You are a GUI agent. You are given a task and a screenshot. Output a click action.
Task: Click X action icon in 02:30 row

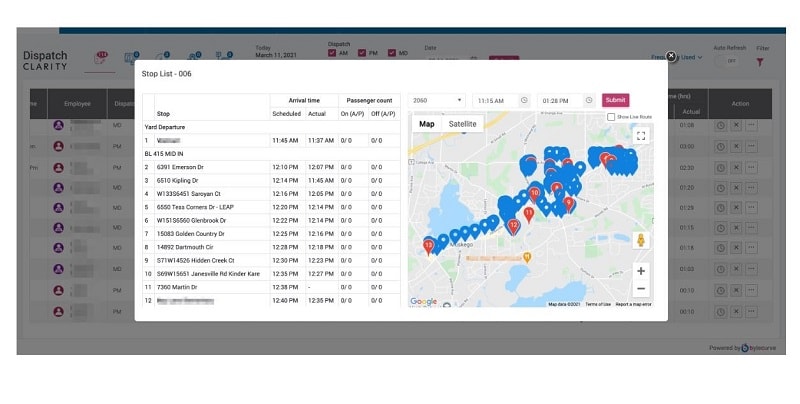736,167
